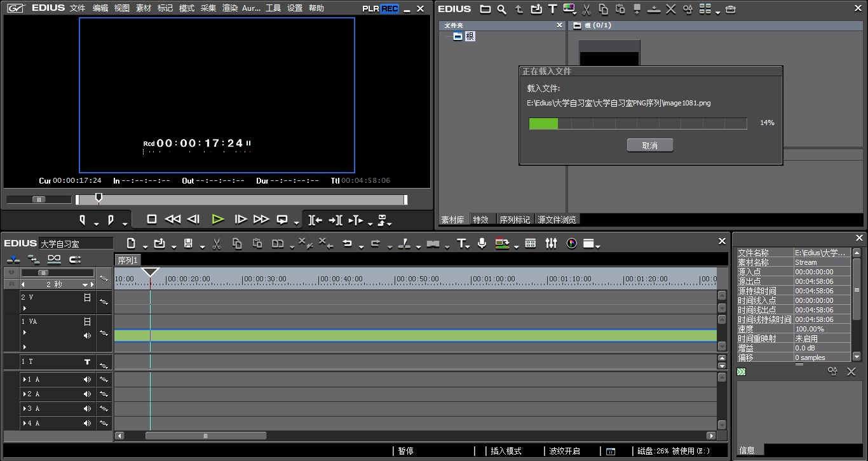Open dropdown next to the set In point icon
Screen dimensions: 868x461
click(96, 224)
